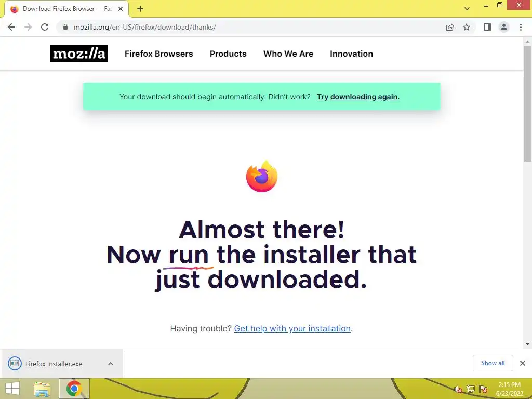Open Get help with your installation link

click(x=292, y=328)
